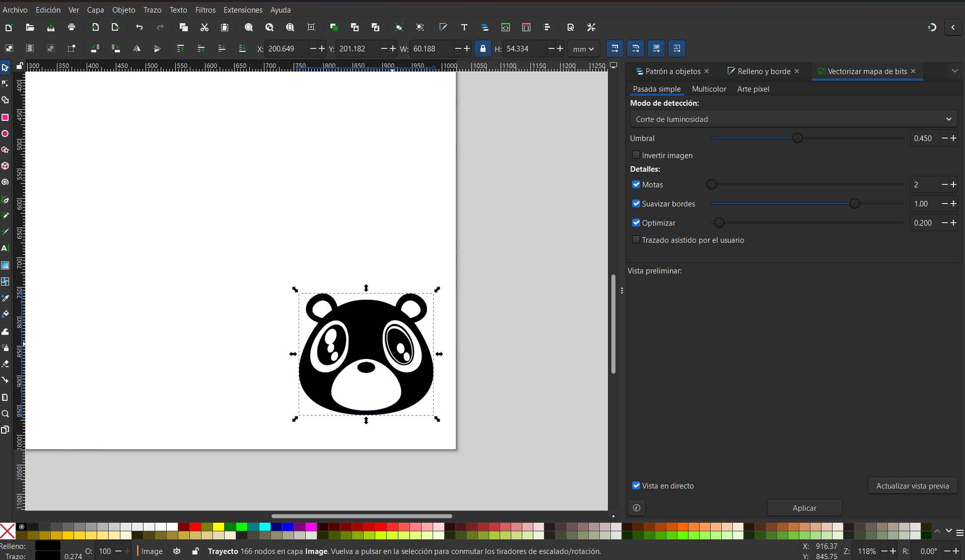The height and width of the screenshot is (560, 965).
Task: Toggle the width-height lock icon
Action: [x=483, y=49]
